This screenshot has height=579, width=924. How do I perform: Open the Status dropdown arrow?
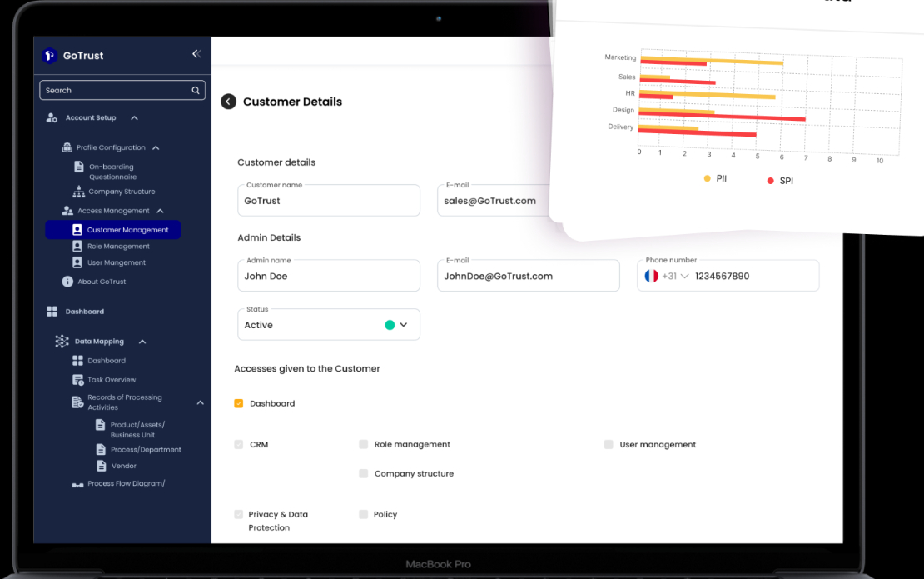pyautogui.click(x=404, y=325)
